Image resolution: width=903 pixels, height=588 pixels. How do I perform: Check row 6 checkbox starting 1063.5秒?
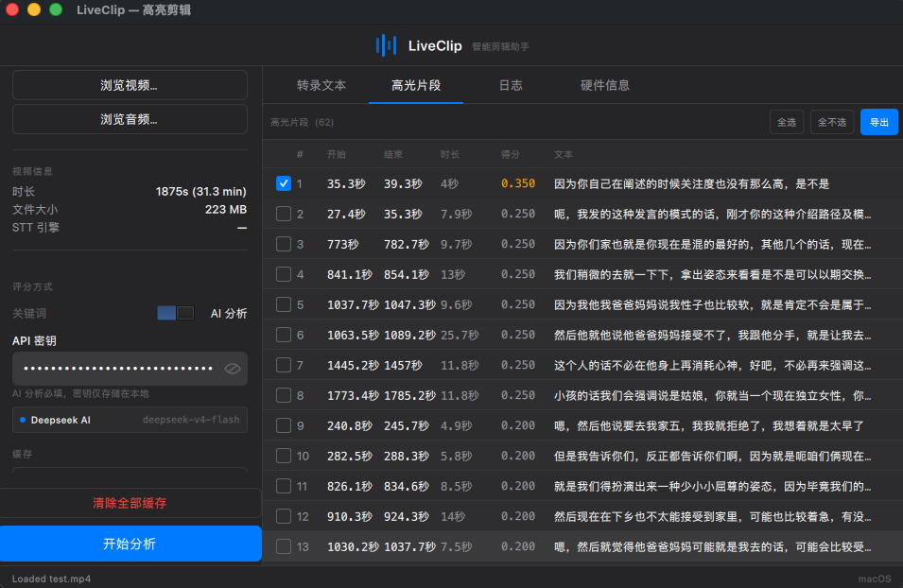pos(284,335)
